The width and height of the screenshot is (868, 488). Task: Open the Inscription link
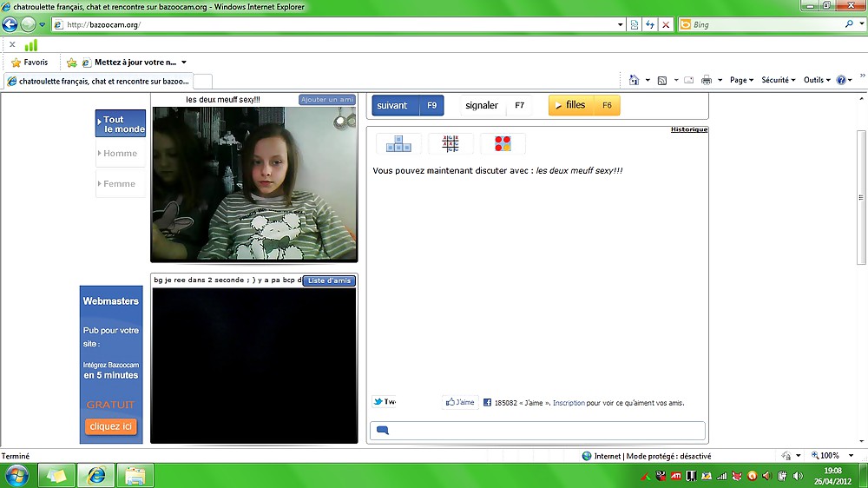(x=569, y=403)
